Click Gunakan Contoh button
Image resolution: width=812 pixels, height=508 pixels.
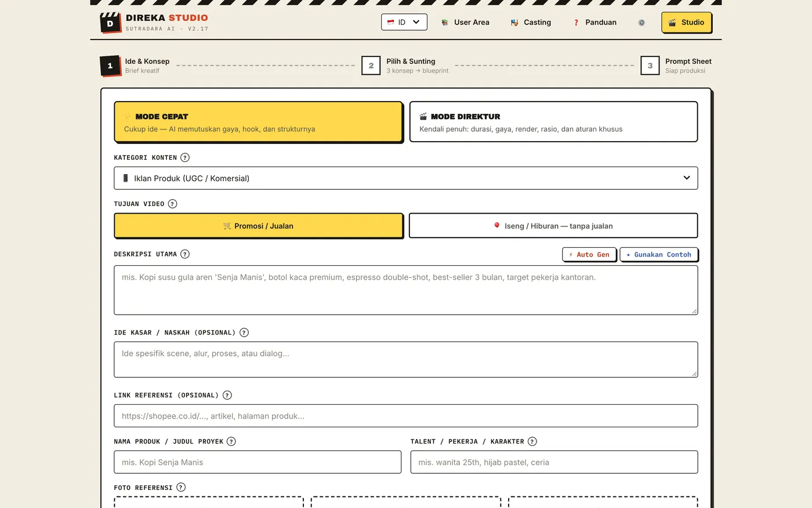(x=659, y=254)
